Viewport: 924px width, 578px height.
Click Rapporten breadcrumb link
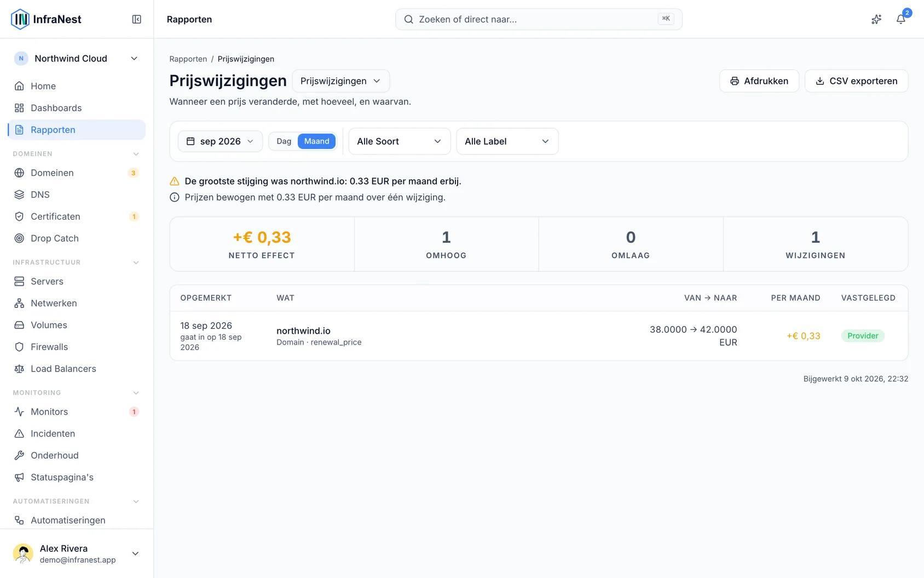[188, 59]
